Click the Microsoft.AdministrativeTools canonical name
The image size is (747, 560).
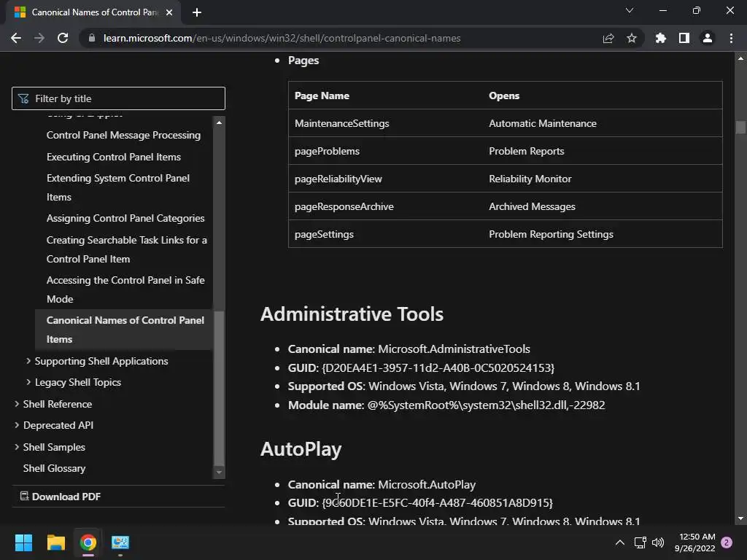tap(454, 349)
